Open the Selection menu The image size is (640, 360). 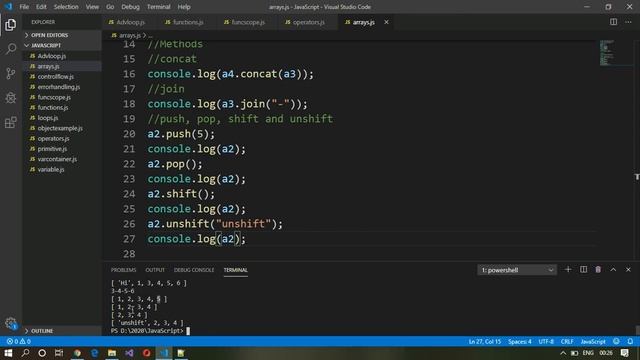66,7
